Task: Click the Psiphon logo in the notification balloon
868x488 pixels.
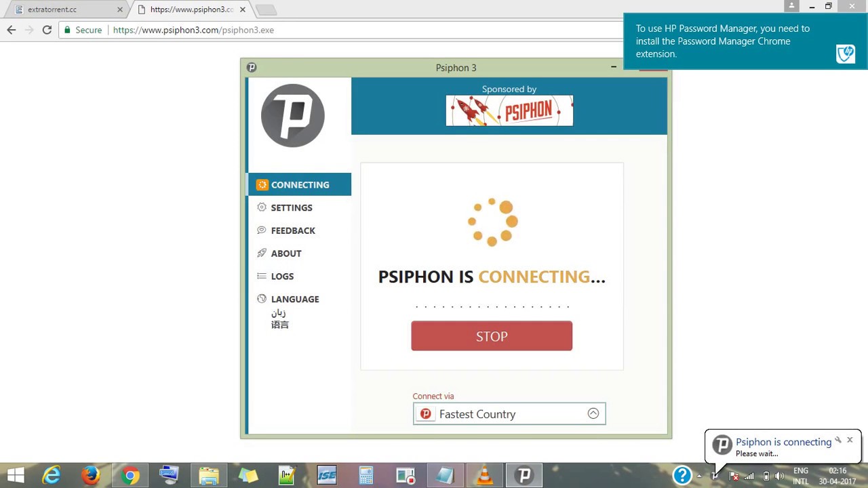Action: tap(722, 445)
